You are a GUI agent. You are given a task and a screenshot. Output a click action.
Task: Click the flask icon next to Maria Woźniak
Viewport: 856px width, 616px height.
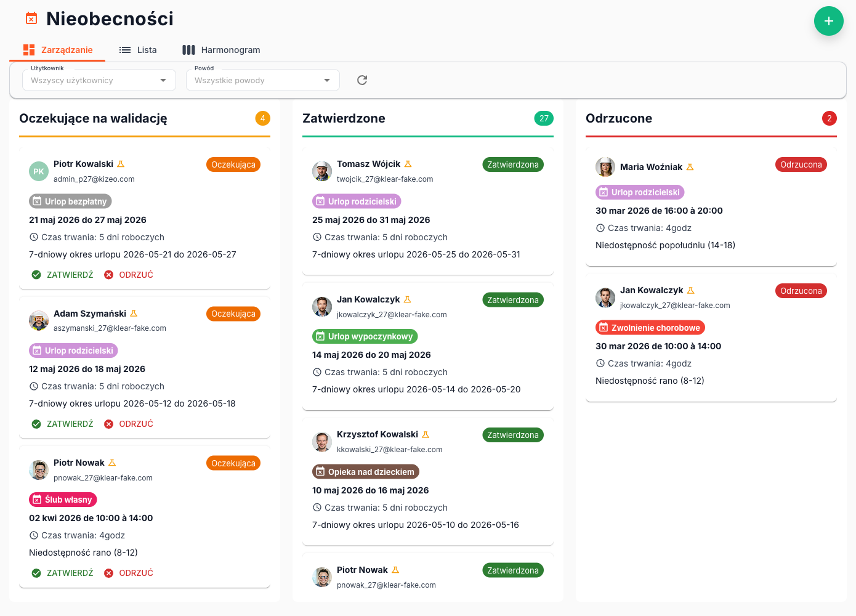pyautogui.click(x=690, y=167)
